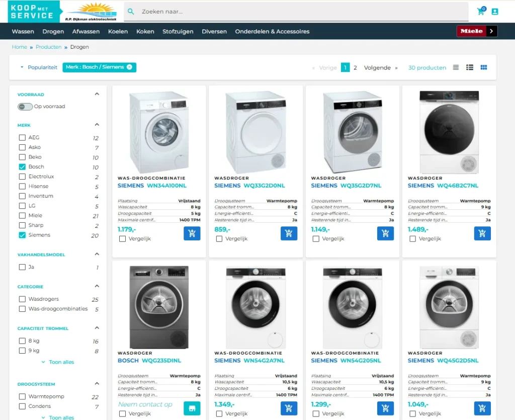
Task: Tick Vergelijk for Siemens WN34A100NL
Action: [123, 239]
